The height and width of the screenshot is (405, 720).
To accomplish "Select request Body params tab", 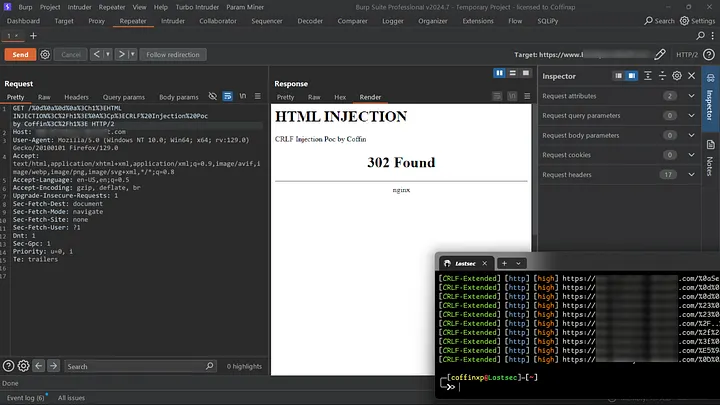I will [179, 97].
